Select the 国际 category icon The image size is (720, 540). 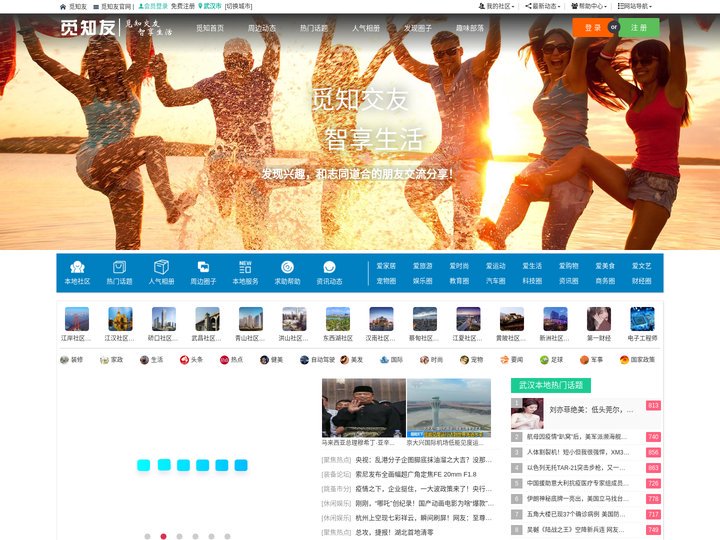point(384,360)
